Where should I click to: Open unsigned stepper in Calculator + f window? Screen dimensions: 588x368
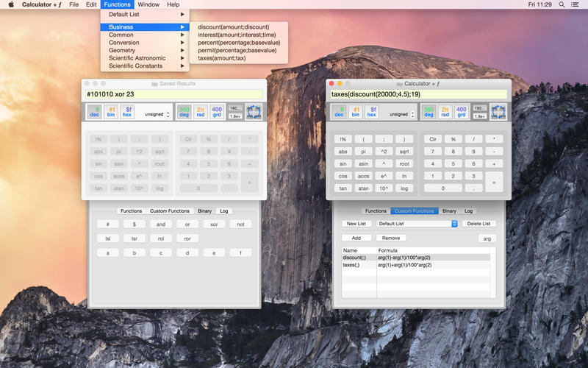412,115
